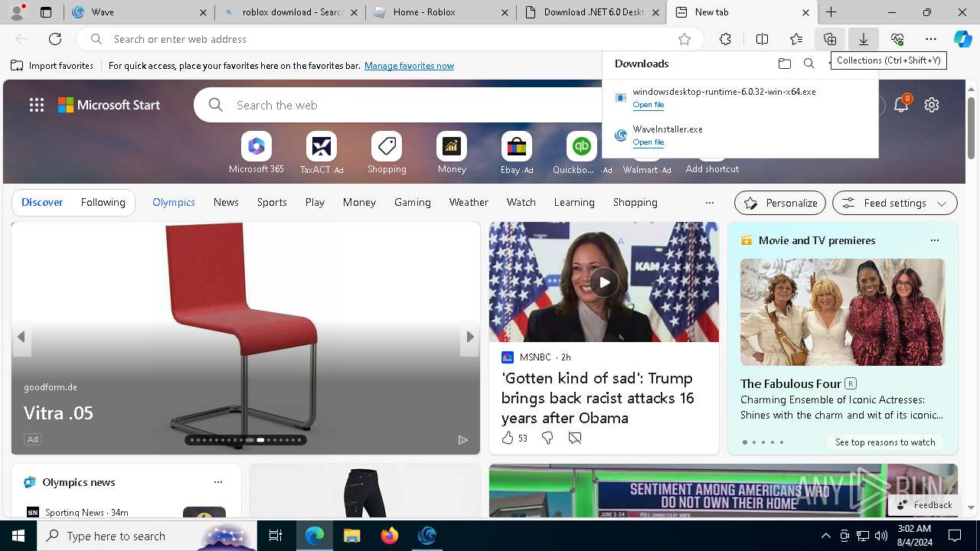Open the Favorites toolbar icon

[796, 39]
